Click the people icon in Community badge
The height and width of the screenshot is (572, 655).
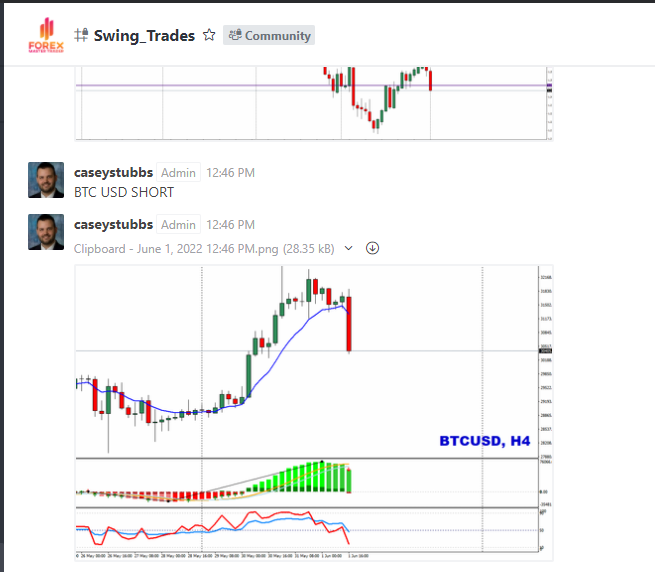tap(235, 36)
